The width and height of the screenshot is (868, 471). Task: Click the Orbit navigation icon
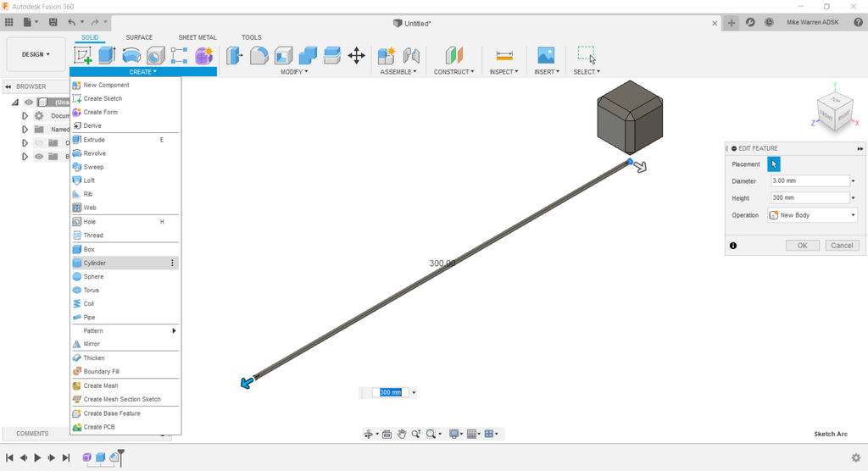click(x=368, y=434)
